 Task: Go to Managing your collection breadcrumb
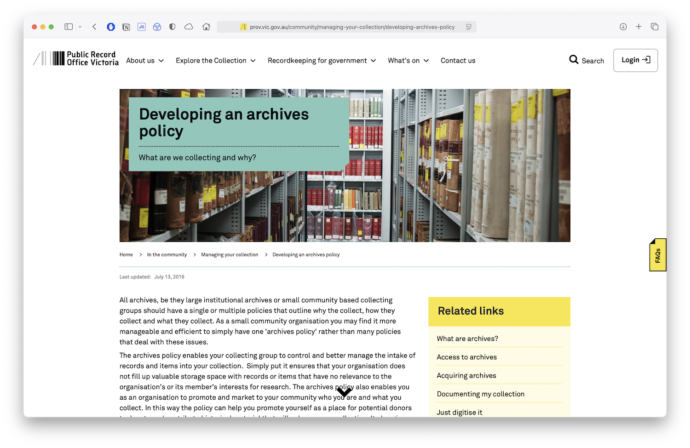point(228,255)
